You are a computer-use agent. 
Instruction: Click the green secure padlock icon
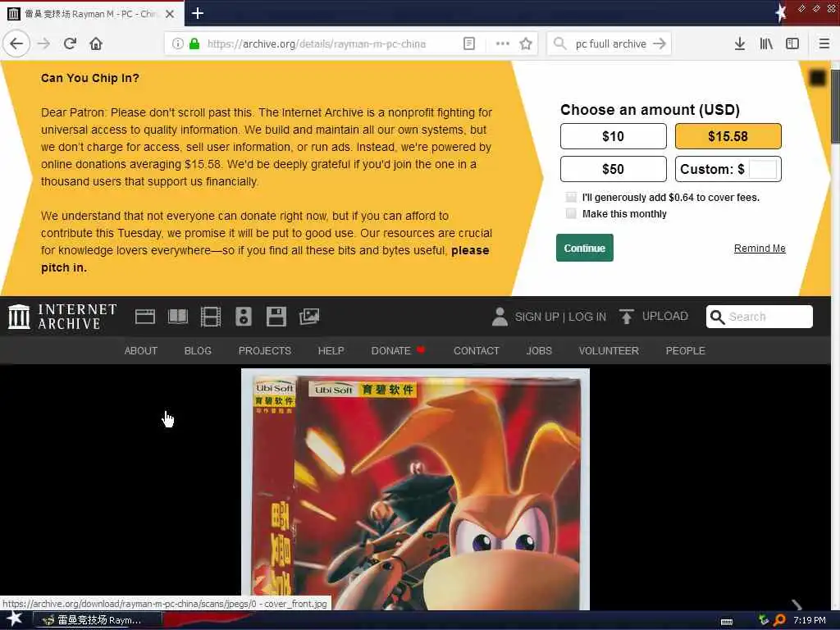coord(194,43)
